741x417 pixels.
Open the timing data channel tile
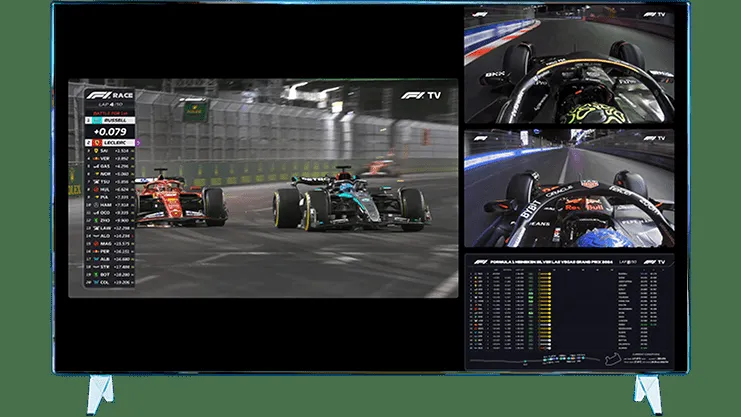[x=569, y=312]
